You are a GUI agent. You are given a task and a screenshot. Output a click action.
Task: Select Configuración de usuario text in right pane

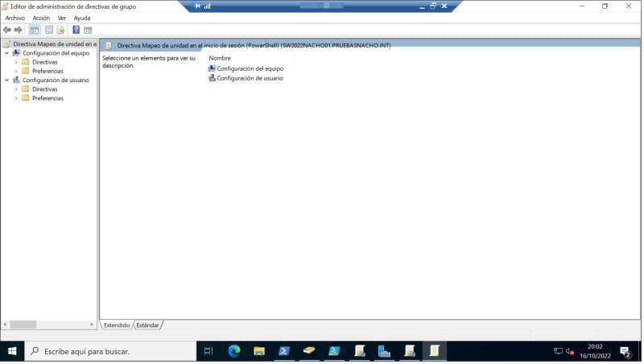[x=250, y=78]
